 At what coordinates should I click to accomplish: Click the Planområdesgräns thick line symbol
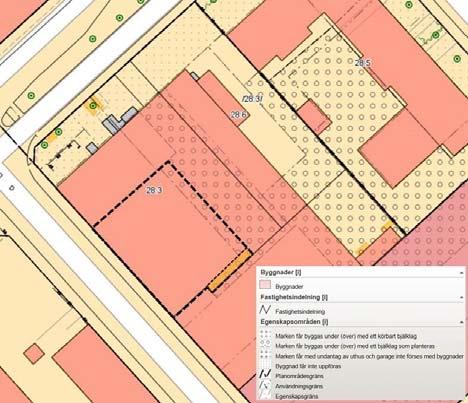pyautogui.click(x=265, y=374)
